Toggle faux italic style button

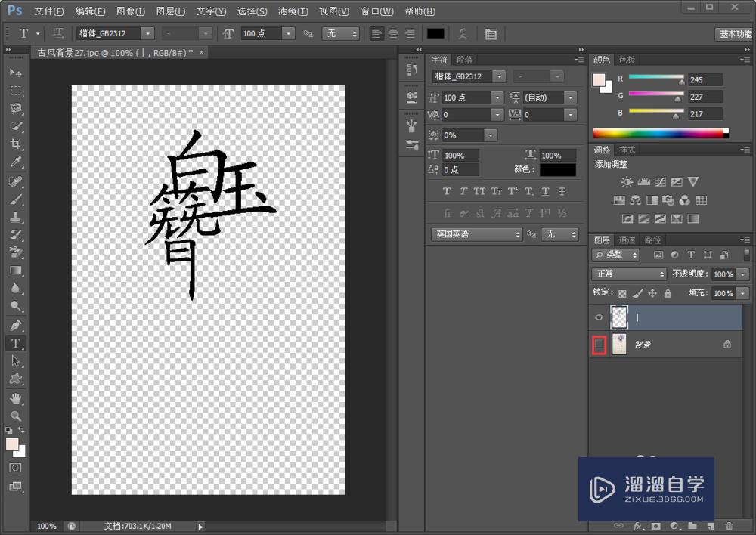[463, 191]
